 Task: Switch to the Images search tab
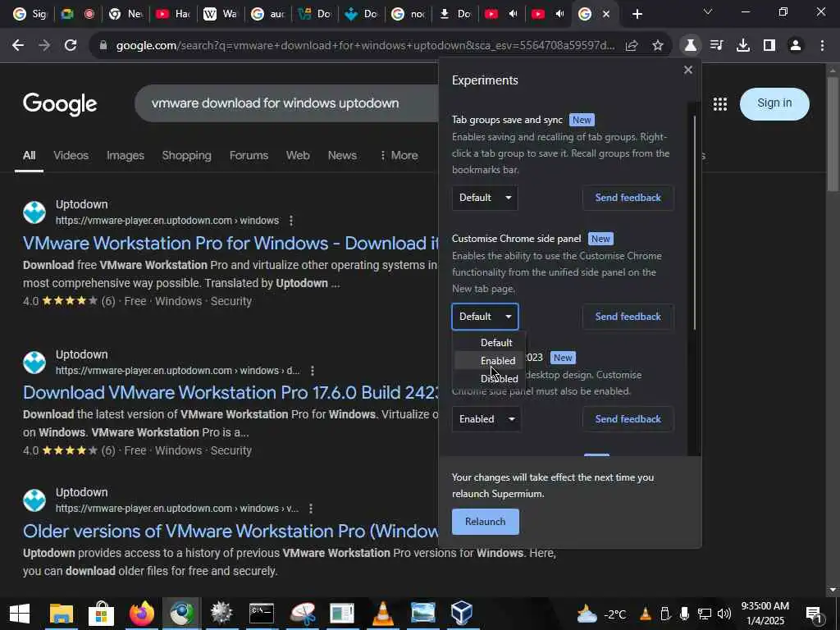point(126,155)
